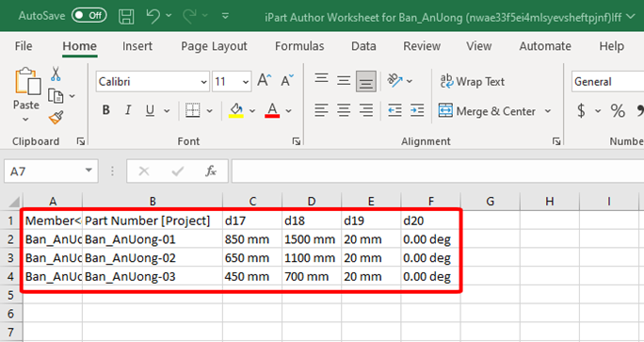Viewport: 644px width, 342px height.
Task: Apply center horizontal alignment
Action: click(344, 110)
